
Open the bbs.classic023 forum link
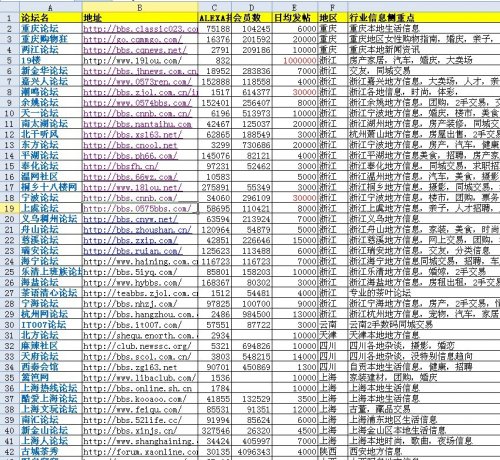tap(140, 29)
